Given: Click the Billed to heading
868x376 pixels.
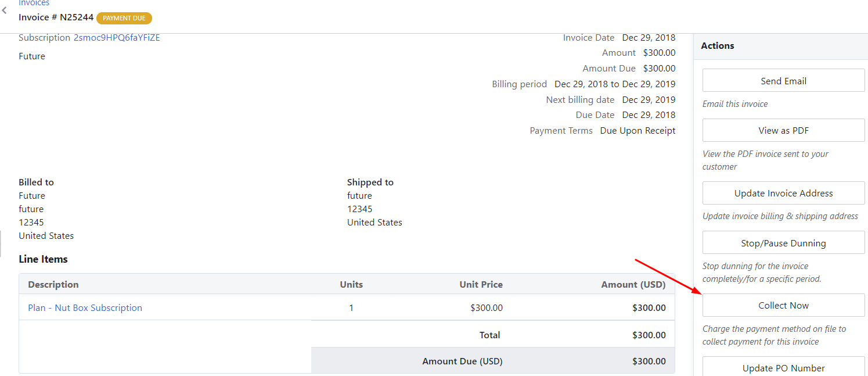Looking at the screenshot, I should [x=36, y=182].
